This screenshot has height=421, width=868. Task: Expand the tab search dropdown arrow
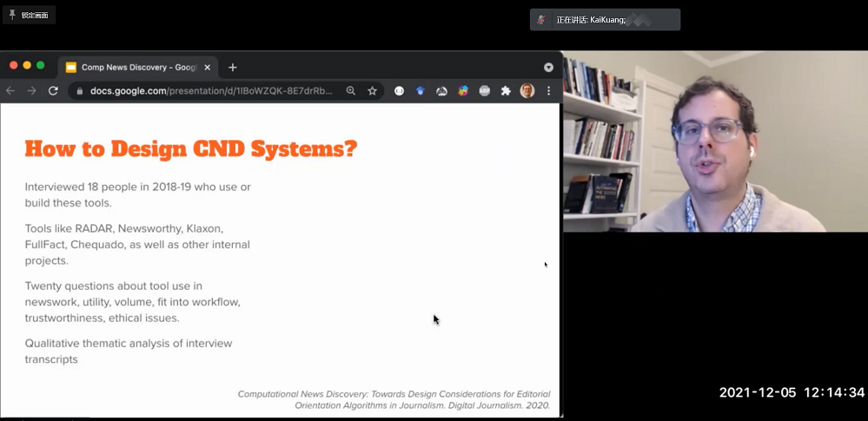548,67
